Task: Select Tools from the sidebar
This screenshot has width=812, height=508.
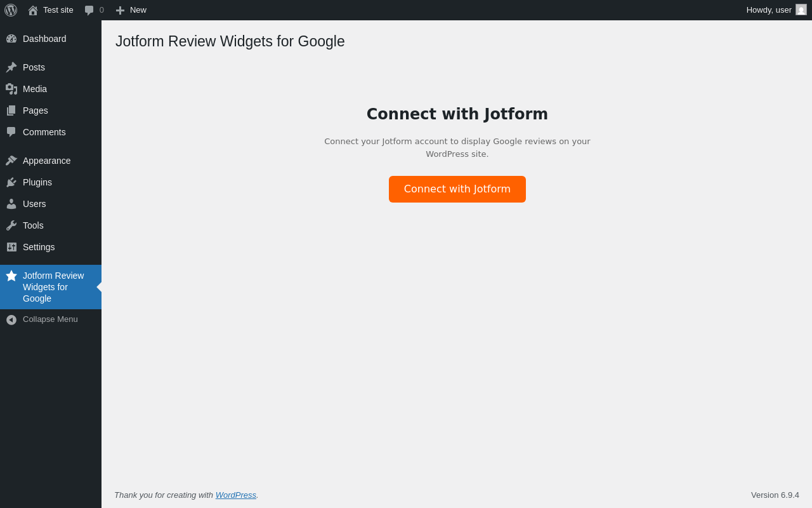Action: (x=51, y=225)
